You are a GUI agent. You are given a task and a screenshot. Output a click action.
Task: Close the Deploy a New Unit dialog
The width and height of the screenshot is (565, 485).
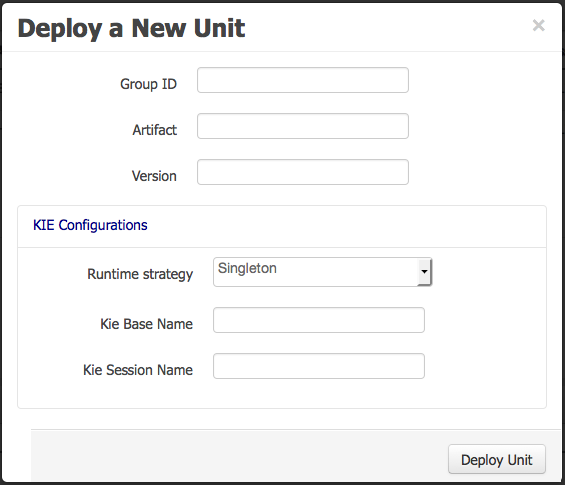538,25
